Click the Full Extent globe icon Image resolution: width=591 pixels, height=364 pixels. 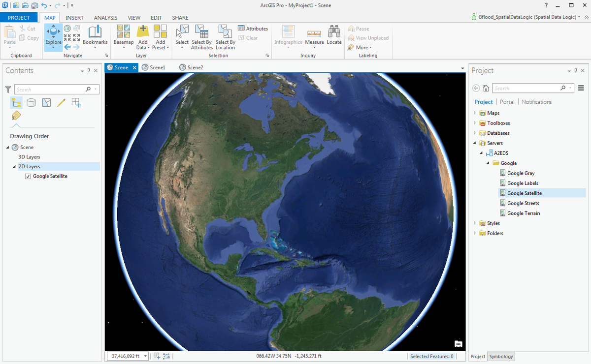point(67,29)
